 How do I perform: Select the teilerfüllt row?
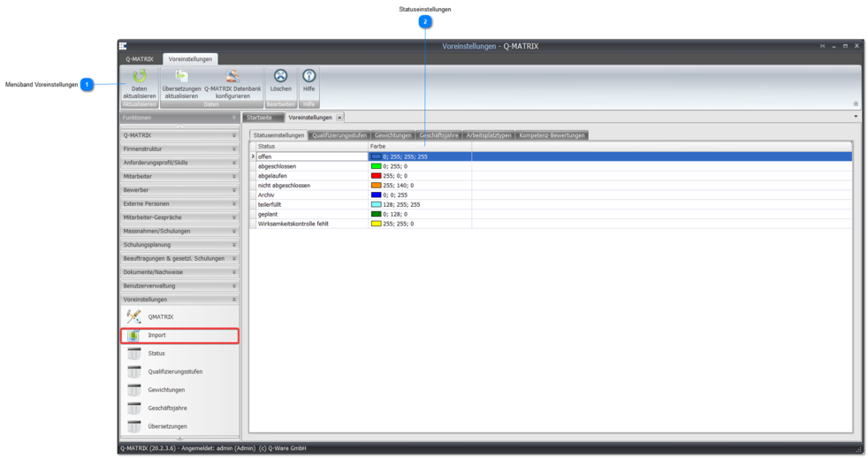tap(552, 204)
